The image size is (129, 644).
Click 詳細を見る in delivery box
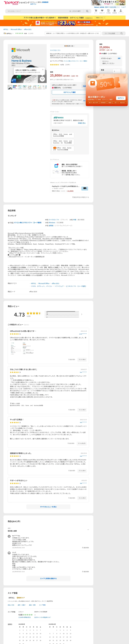point(82,123)
